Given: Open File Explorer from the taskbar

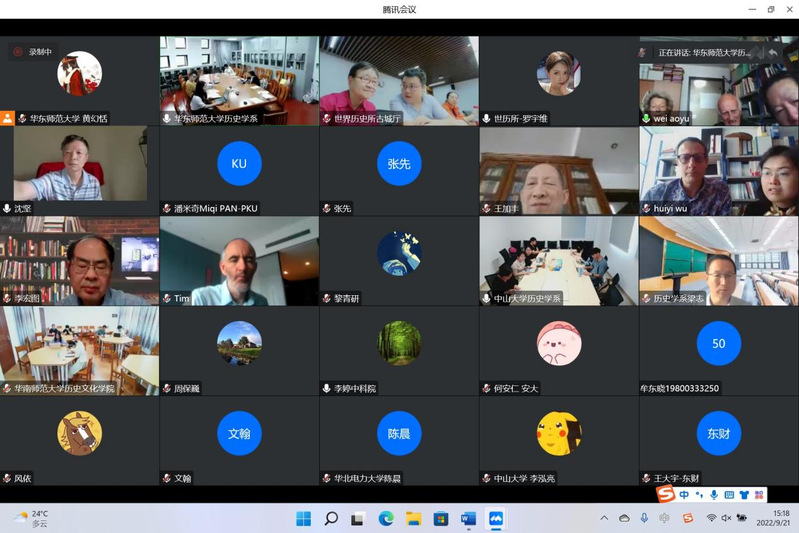Looking at the screenshot, I should [x=413, y=518].
